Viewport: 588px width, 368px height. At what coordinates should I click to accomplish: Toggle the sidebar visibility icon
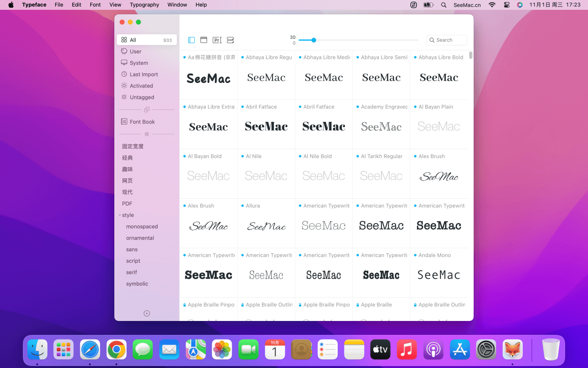(x=192, y=40)
